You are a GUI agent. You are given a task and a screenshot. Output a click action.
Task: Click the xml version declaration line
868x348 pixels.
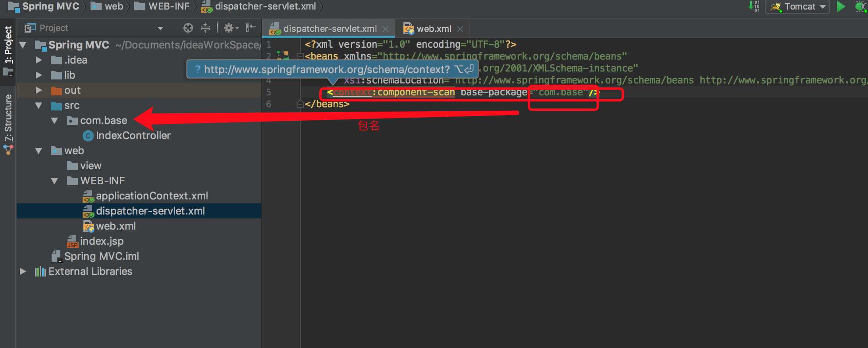click(410, 44)
